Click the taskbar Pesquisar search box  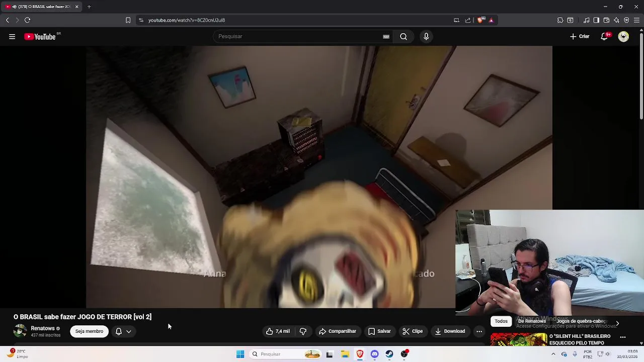coord(285,354)
